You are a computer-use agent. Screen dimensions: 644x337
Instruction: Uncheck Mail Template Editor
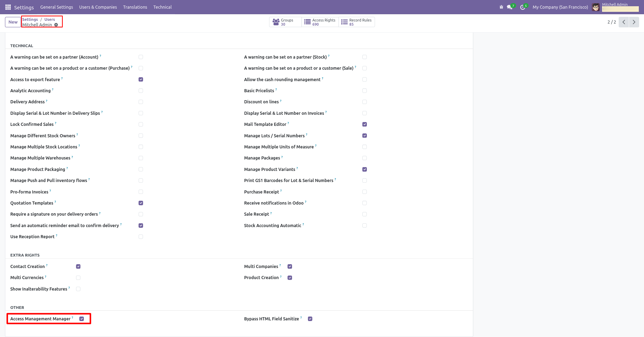pyautogui.click(x=364, y=124)
